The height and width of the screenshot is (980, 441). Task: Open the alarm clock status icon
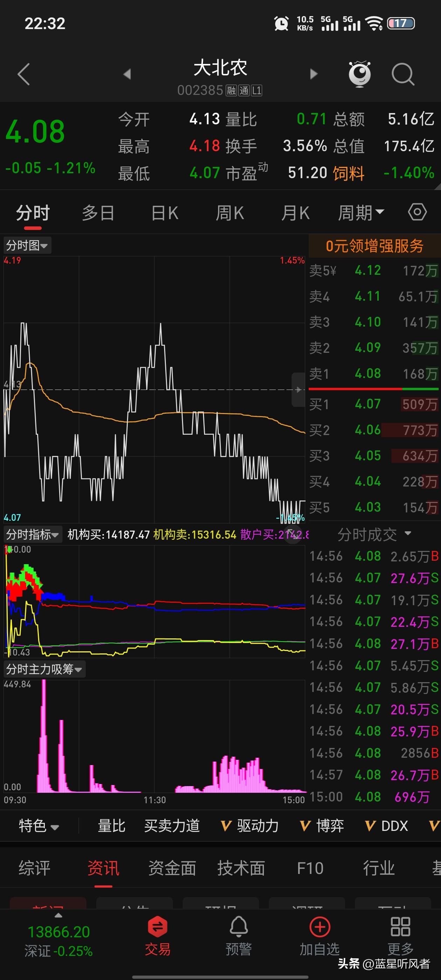281,23
